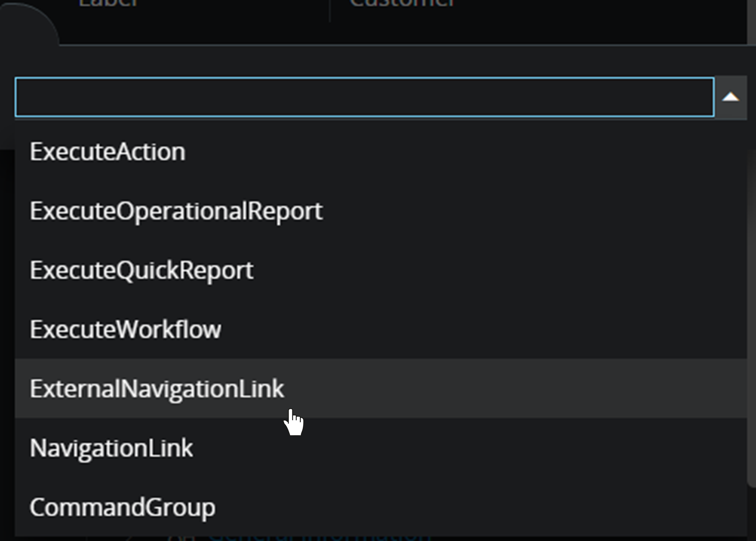Click the partially visible Label text

pos(108,3)
